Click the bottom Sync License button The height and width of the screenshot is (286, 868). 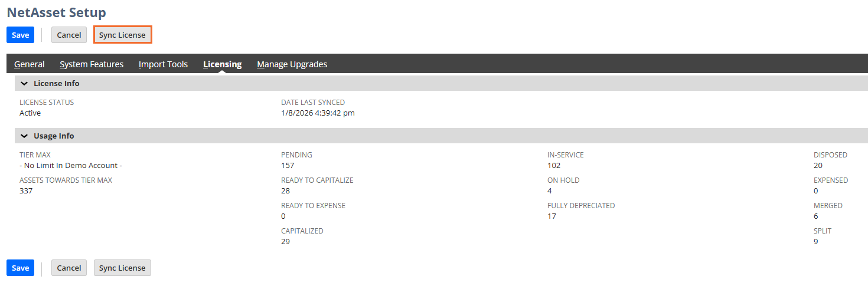coord(122,268)
